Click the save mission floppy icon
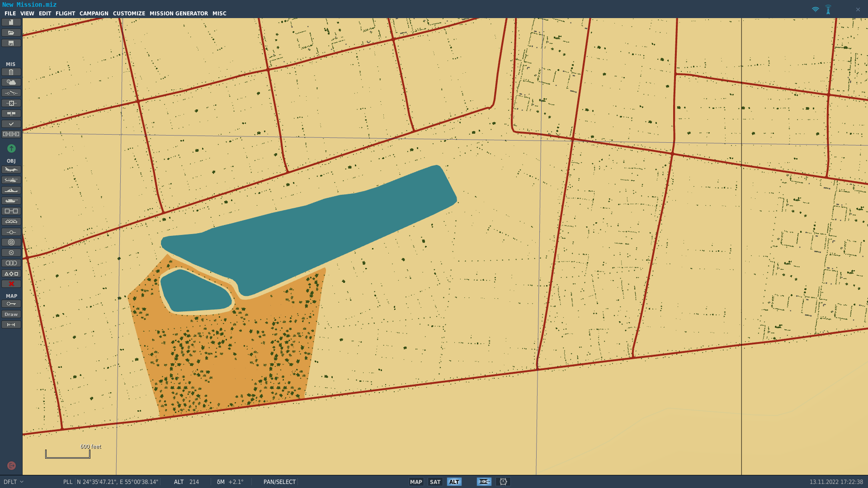The width and height of the screenshot is (868, 488). pyautogui.click(x=11, y=43)
